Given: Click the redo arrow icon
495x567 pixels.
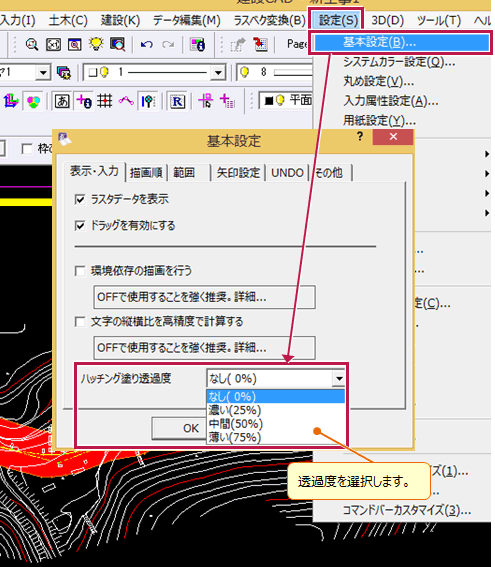Looking at the screenshot, I should click(168, 44).
